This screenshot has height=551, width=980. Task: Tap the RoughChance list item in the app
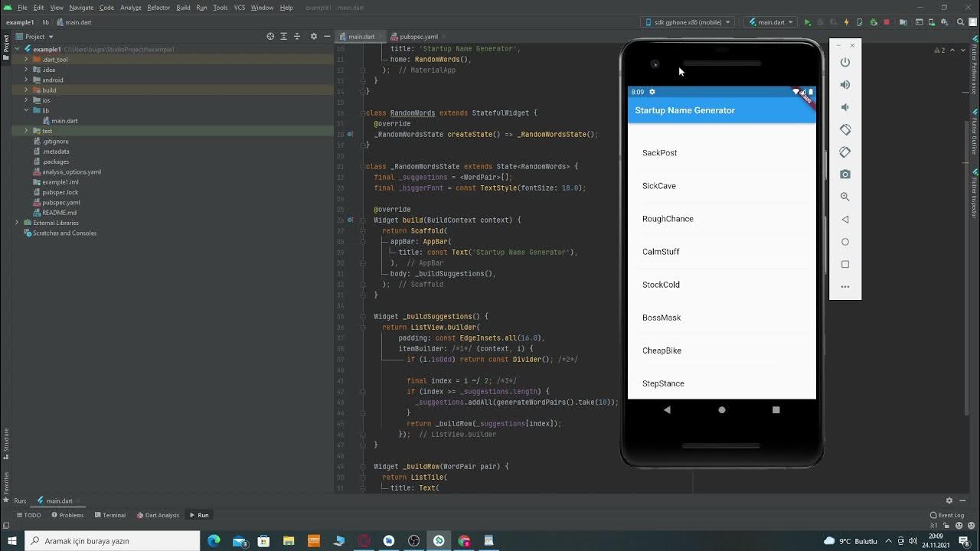(x=721, y=219)
